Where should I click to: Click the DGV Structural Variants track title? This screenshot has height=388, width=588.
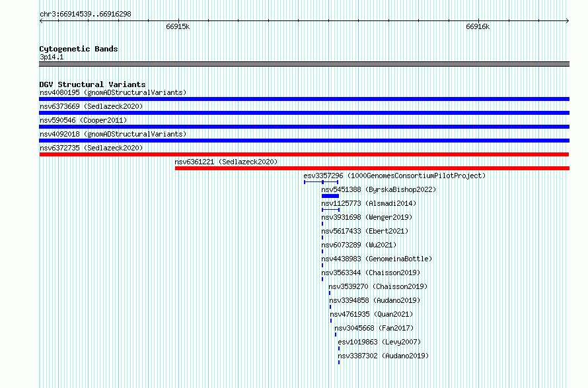92,84
